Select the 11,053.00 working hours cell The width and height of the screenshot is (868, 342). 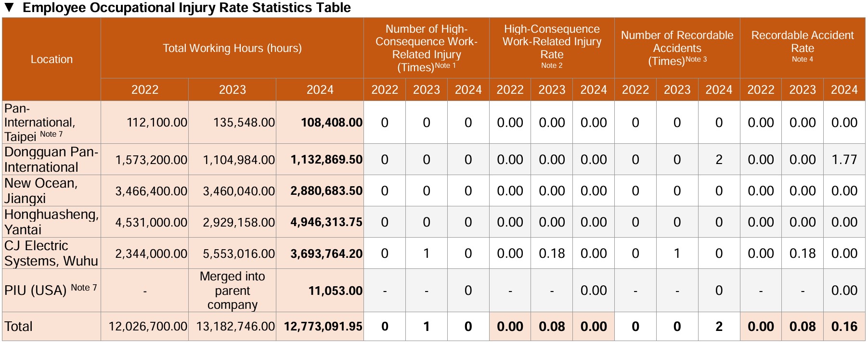335,291
